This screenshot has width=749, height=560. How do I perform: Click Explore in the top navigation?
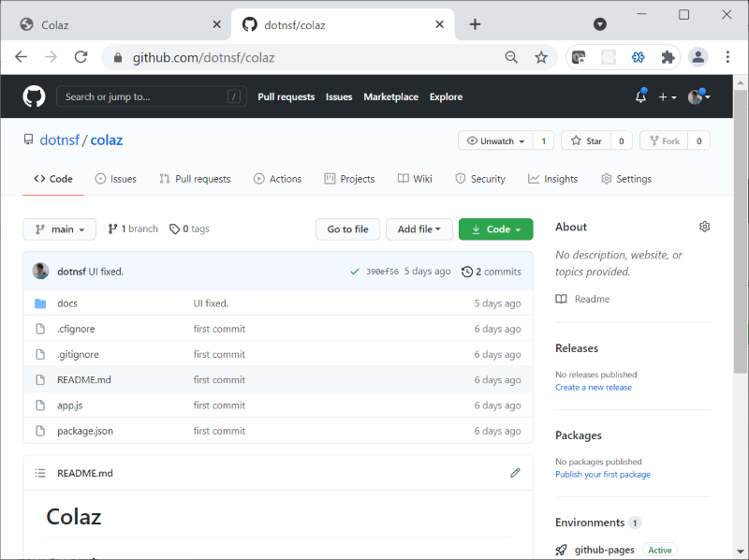(x=446, y=96)
